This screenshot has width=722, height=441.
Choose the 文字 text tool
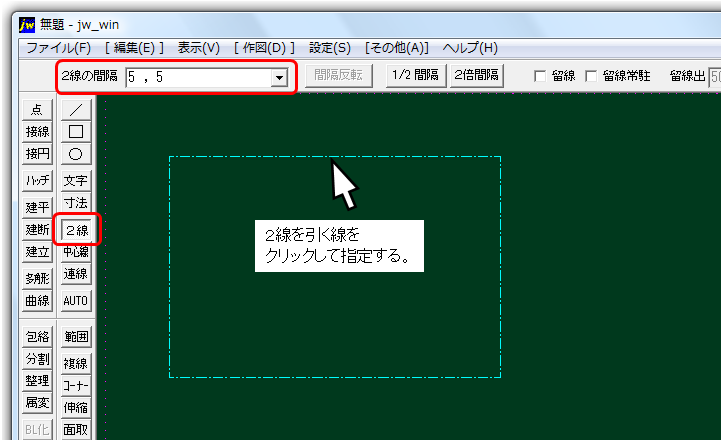76,181
